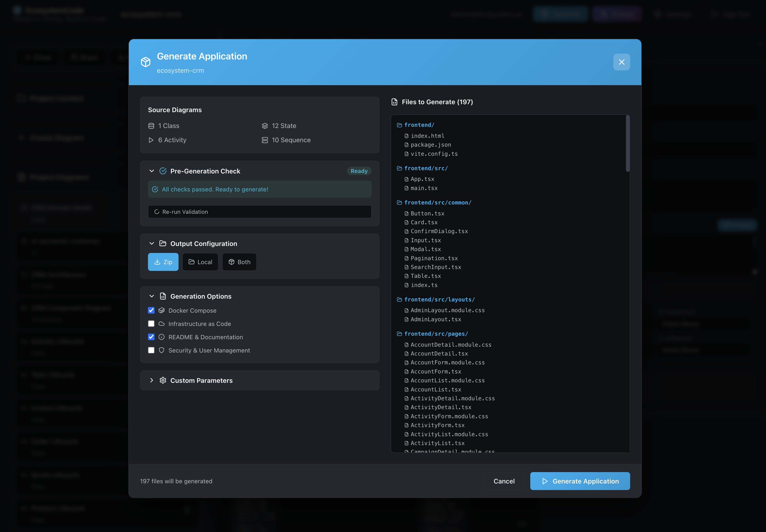Disable README & Documentation generation

(151, 337)
